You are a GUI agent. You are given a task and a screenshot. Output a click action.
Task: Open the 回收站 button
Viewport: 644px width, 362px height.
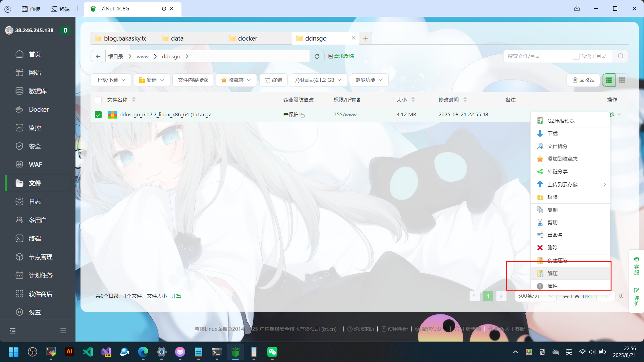[583, 80]
